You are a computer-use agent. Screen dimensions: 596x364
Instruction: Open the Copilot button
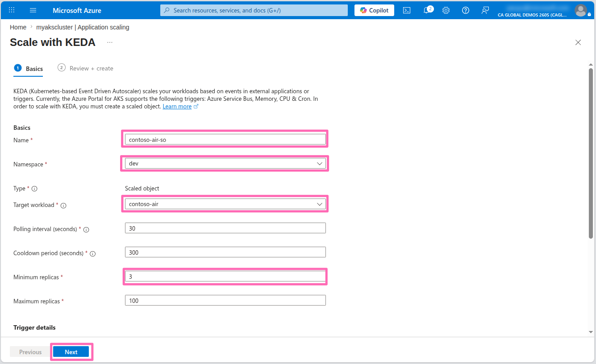click(x=374, y=10)
